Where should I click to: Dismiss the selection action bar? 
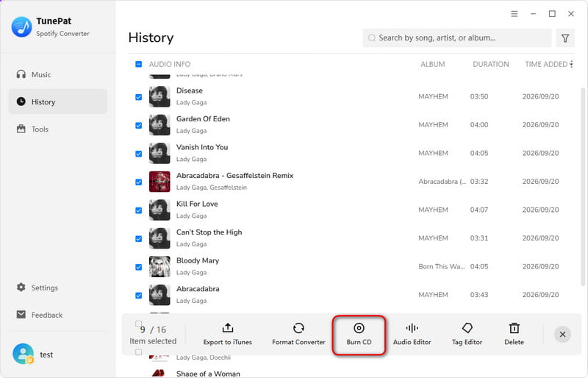pos(562,335)
